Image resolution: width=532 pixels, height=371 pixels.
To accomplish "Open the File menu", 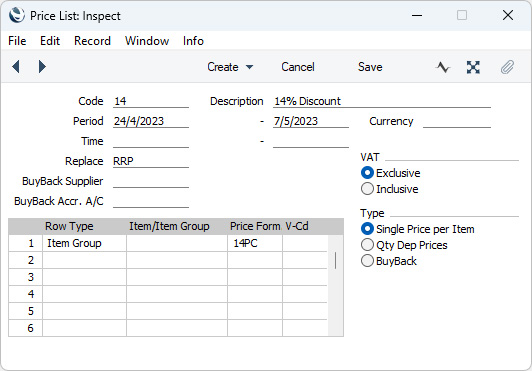I will (x=17, y=41).
